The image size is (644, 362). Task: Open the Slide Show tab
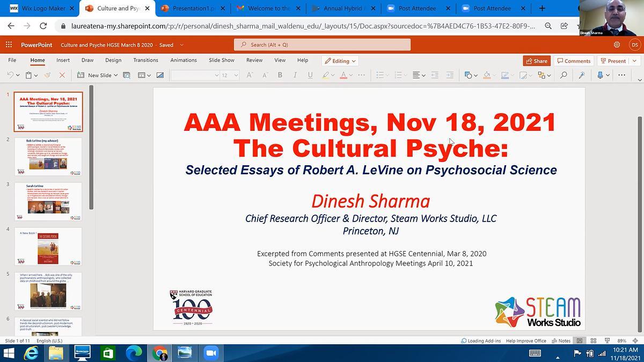pos(222,61)
